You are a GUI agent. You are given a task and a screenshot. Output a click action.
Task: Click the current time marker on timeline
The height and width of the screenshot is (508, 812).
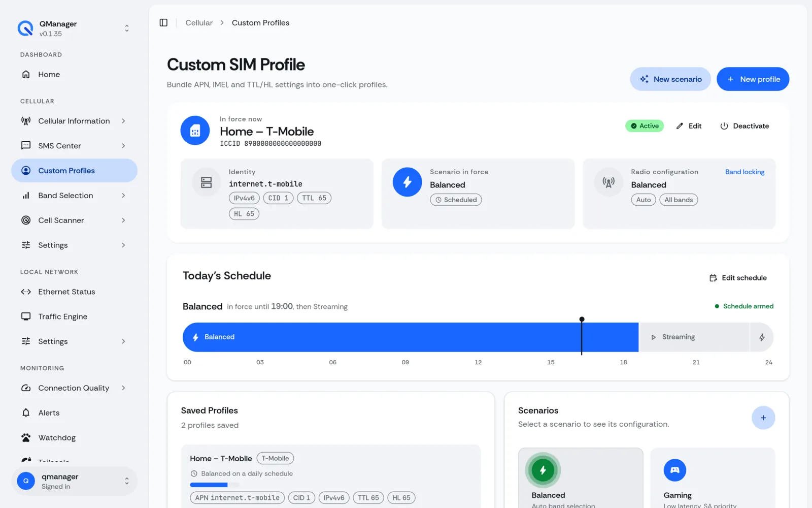point(582,336)
